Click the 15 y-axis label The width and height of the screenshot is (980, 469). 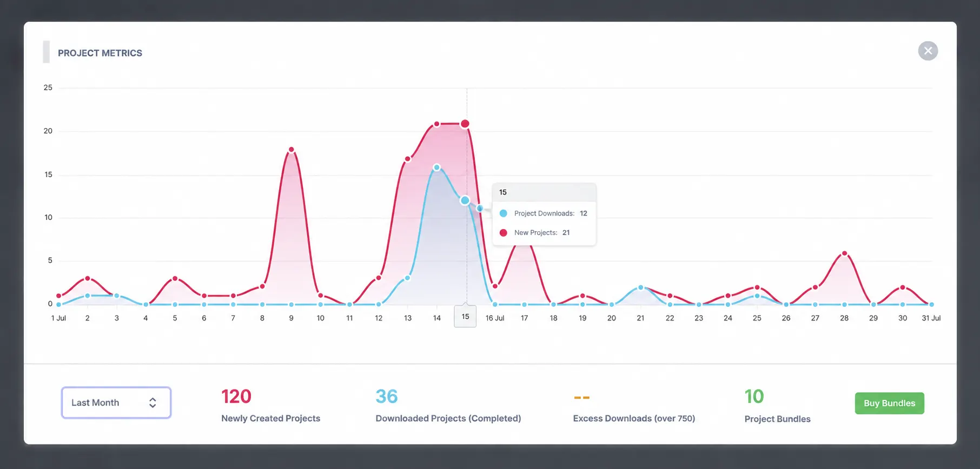pos(49,175)
